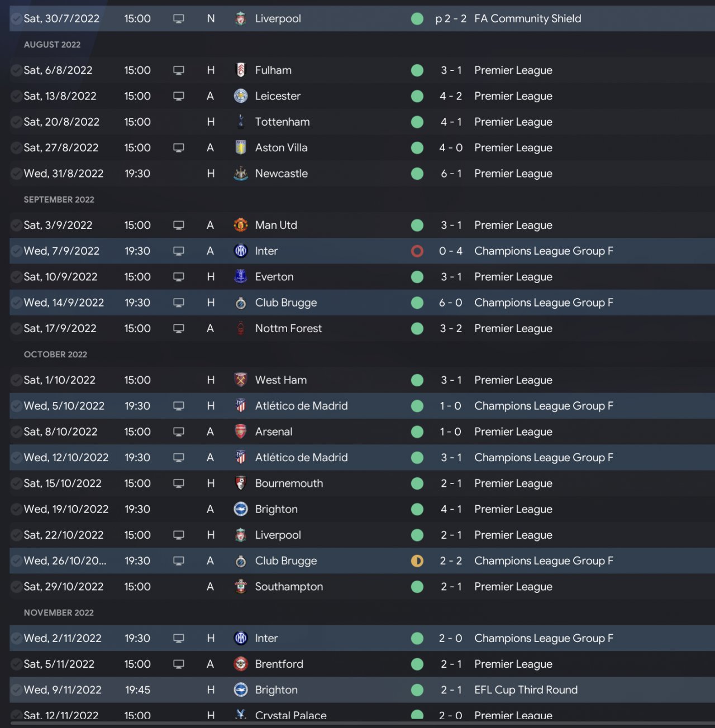Viewport: 715px width, 728px height.
Task: Click the Man Utd club badge
Action: 241,225
